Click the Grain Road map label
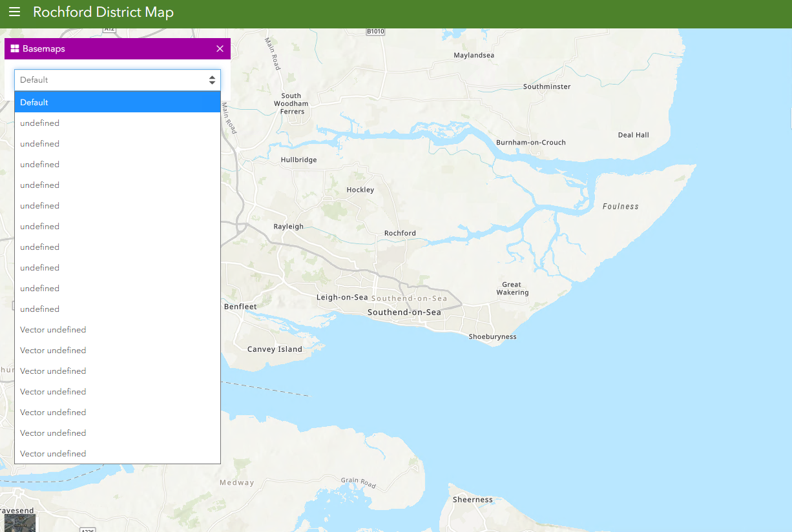The image size is (792, 532). (x=359, y=482)
